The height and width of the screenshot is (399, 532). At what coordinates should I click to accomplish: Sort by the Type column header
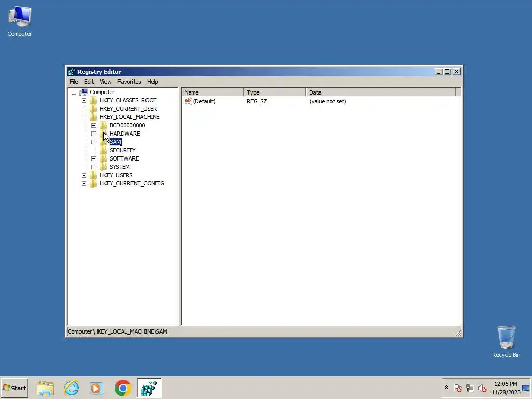pyautogui.click(x=275, y=92)
